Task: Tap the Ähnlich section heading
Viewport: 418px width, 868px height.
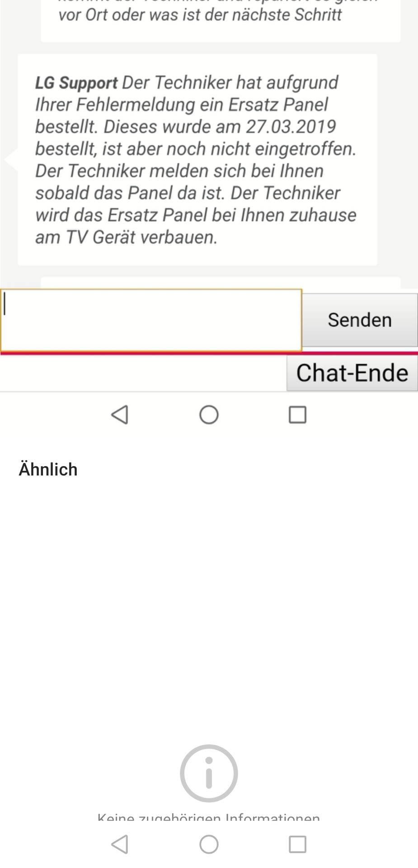Action: click(x=48, y=469)
